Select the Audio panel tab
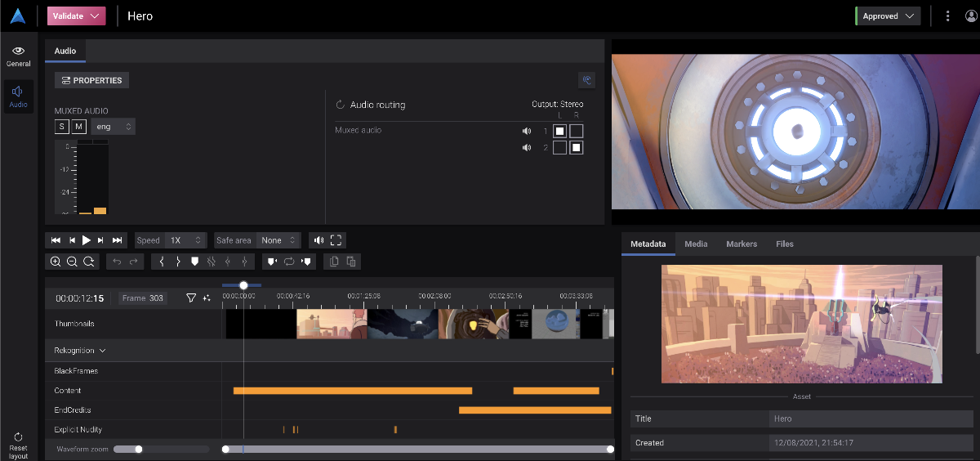 [x=65, y=51]
